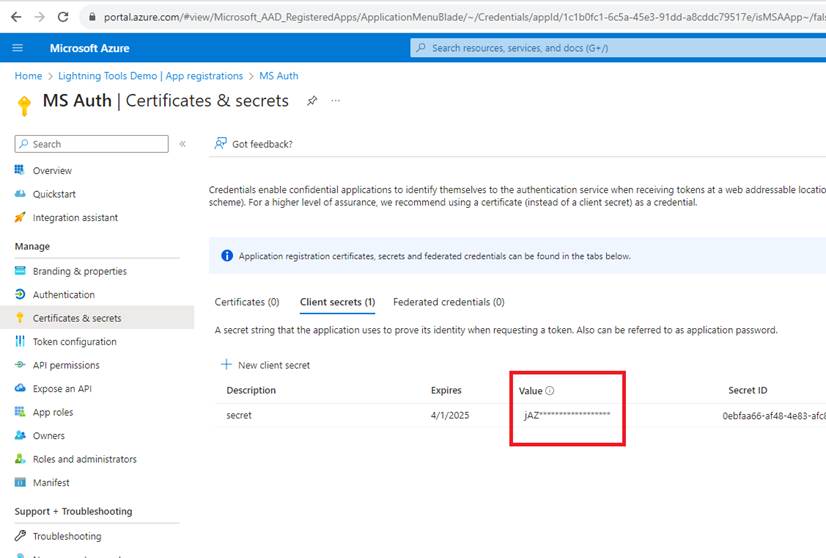The height and width of the screenshot is (558, 826).
Task: Click the Troubleshooting wrench icon
Action: pyautogui.click(x=20, y=536)
